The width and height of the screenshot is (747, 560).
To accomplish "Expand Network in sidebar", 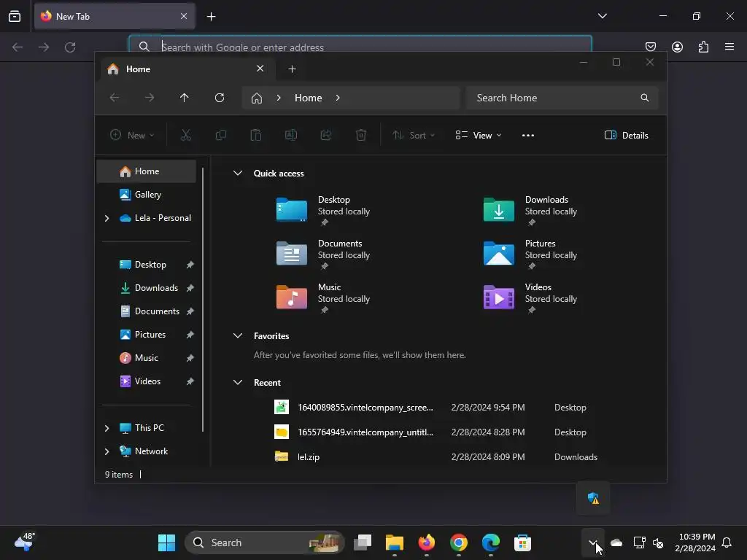I will coord(107,451).
